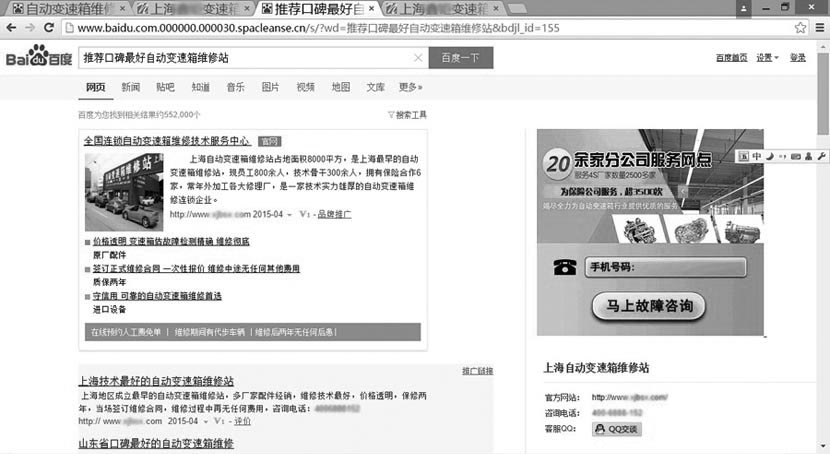Toggle the moon half/full-width mode icon
The image size is (830, 454).
770,156
